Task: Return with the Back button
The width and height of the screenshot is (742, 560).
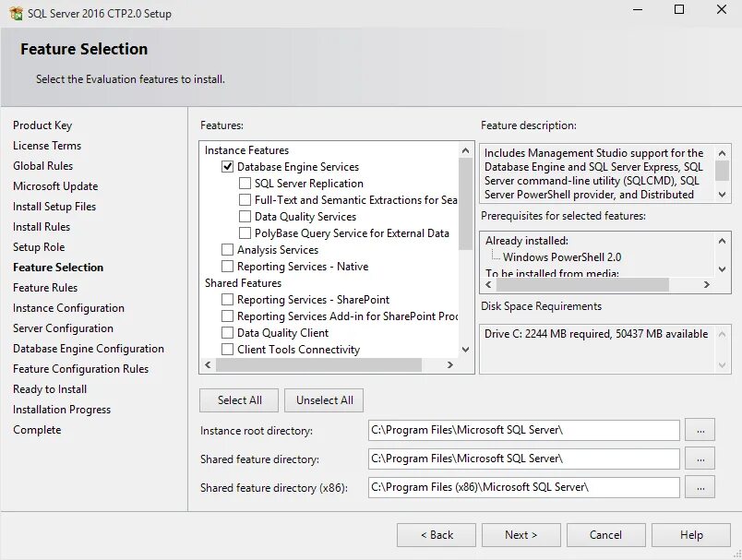Action: 437,535
